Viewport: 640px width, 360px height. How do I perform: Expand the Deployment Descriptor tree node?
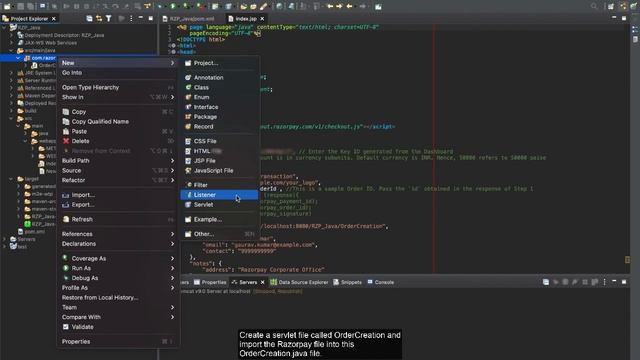[11, 35]
